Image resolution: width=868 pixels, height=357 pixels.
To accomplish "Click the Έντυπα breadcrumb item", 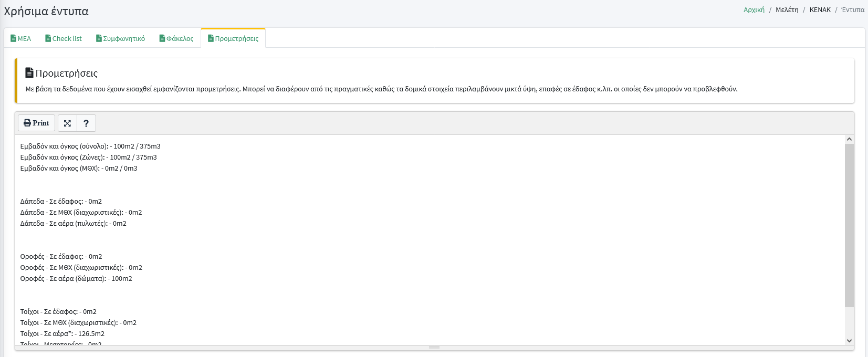I will (852, 10).
